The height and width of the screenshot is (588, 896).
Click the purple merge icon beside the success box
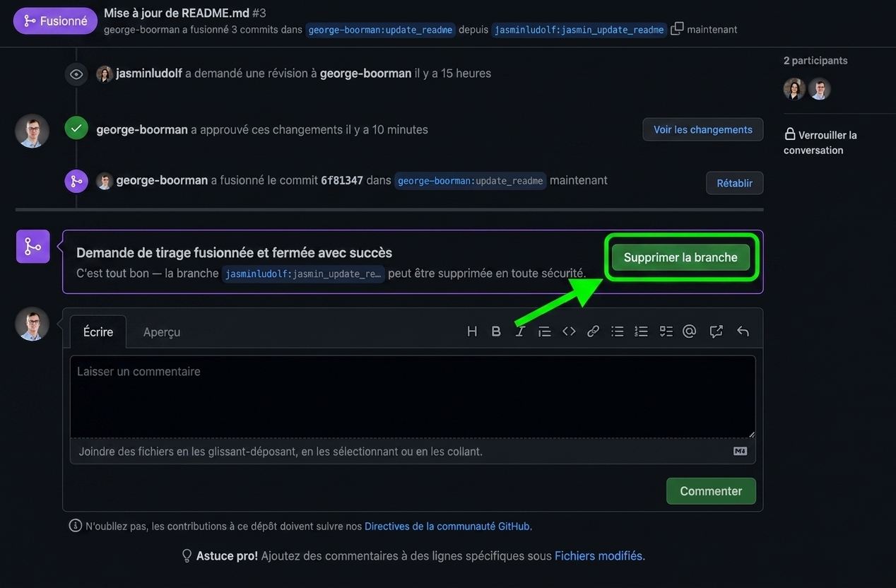coord(33,246)
